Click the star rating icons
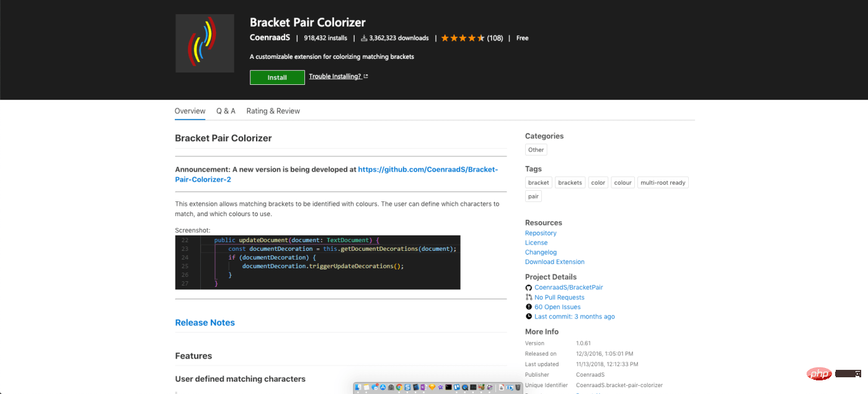This screenshot has height=394, width=868. (x=463, y=38)
